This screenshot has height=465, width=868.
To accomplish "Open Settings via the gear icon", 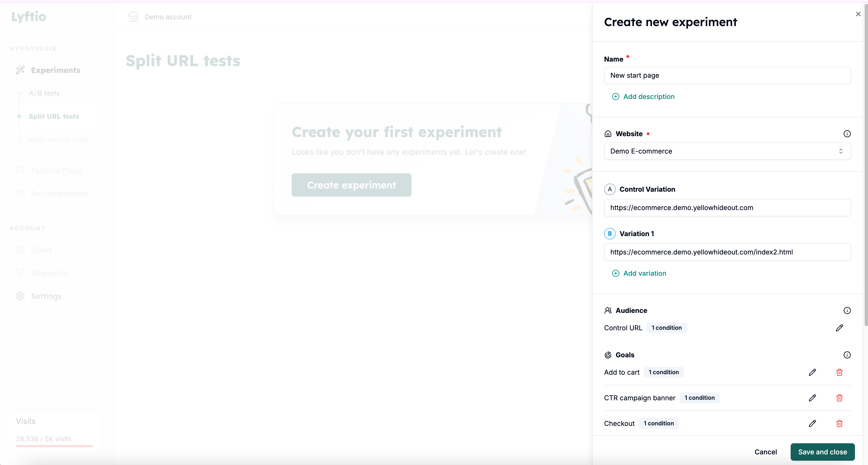I will coord(21,296).
